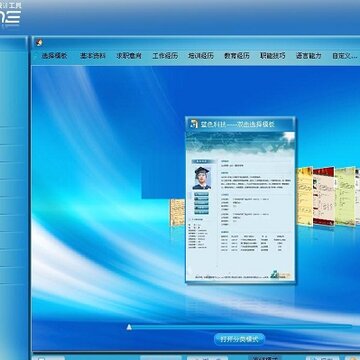Viewport: 360px width, 360px height.
Task: Open the 语言能力 tab
Action: click(x=309, y=56)
